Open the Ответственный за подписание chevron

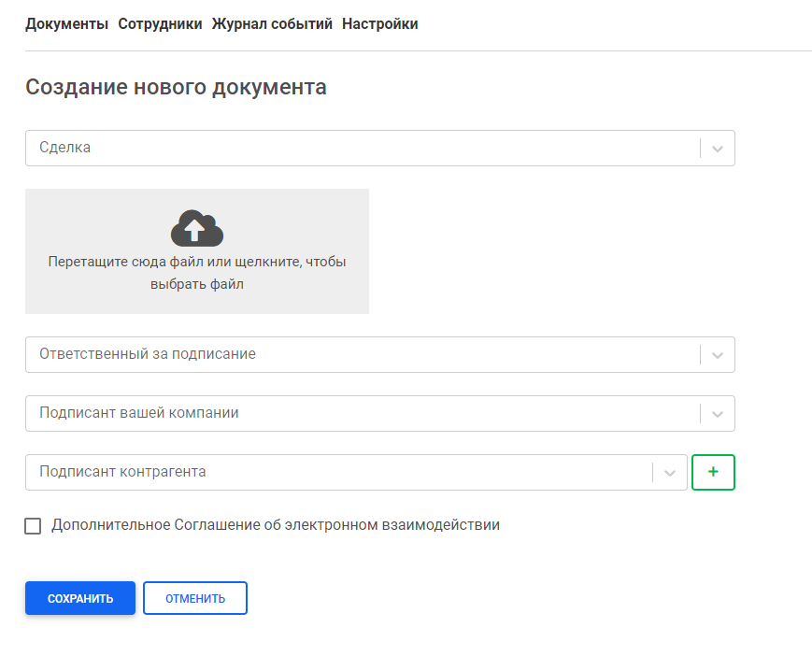pyautogui.click(x=718, y=355)
